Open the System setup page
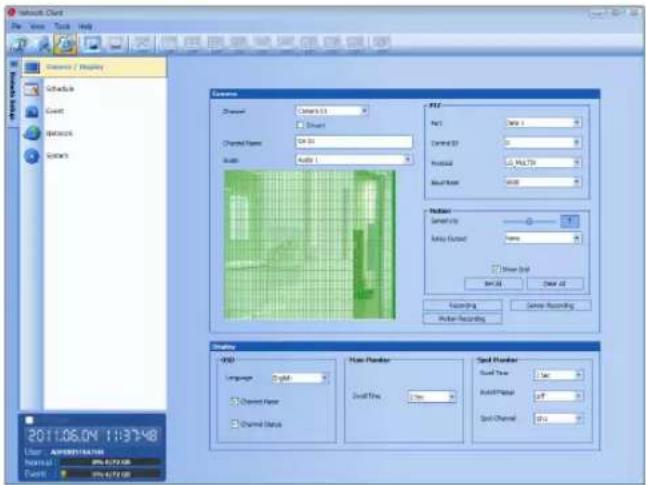Image resolution: width=646 pixels, height=485 pixels. (x=57, y=156)
